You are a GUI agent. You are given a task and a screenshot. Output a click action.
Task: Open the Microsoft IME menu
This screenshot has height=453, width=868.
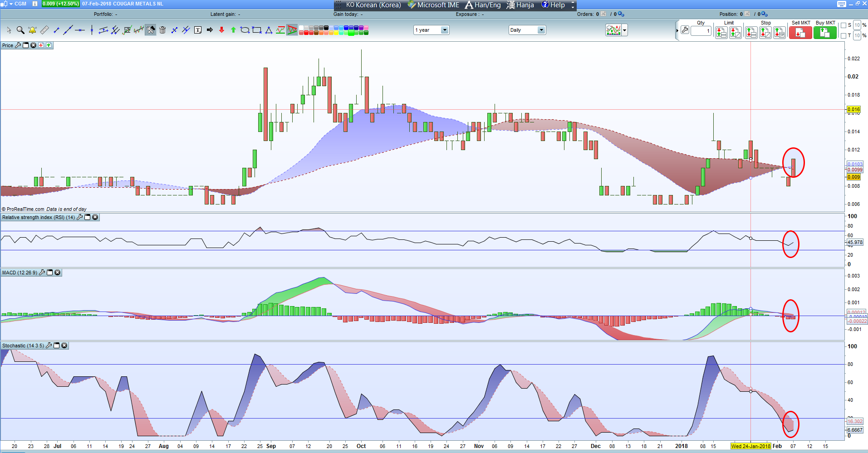433,5
